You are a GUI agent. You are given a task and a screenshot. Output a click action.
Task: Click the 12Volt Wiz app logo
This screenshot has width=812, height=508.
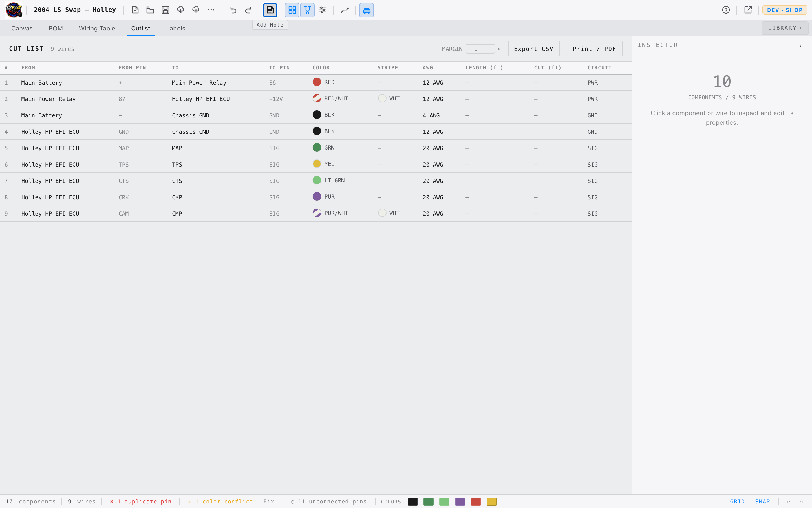tap(14, 10)
